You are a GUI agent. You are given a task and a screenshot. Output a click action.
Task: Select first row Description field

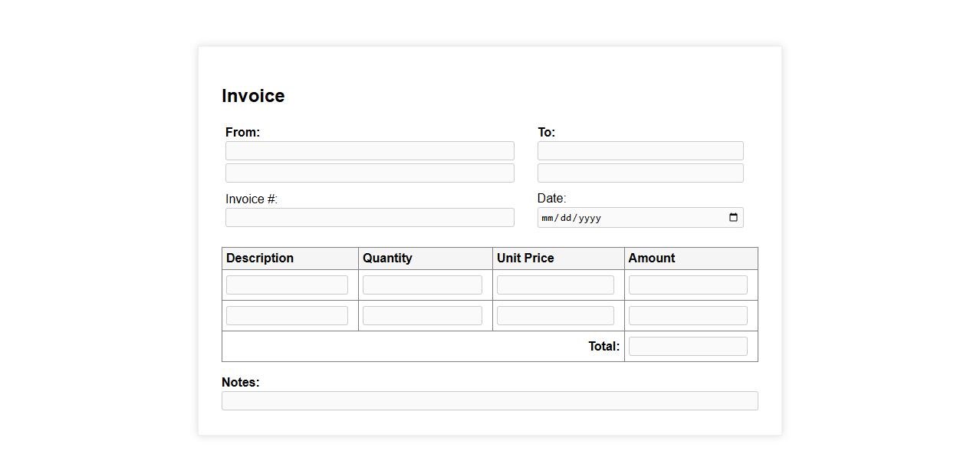tap(287, 285)
